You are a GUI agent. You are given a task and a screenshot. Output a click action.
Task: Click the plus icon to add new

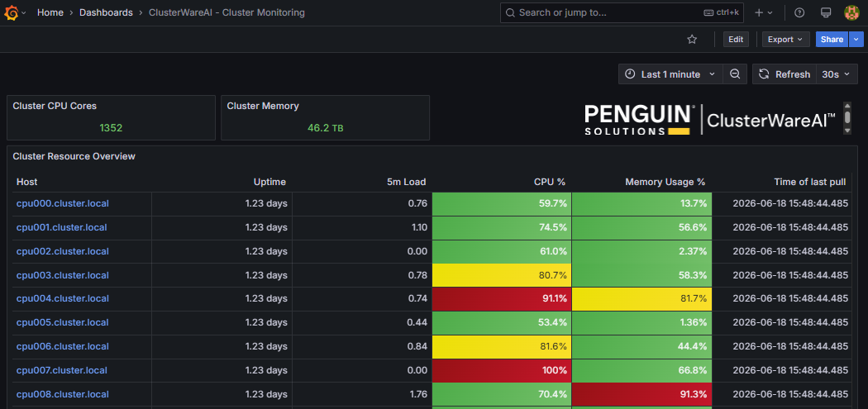coord(763,12)
